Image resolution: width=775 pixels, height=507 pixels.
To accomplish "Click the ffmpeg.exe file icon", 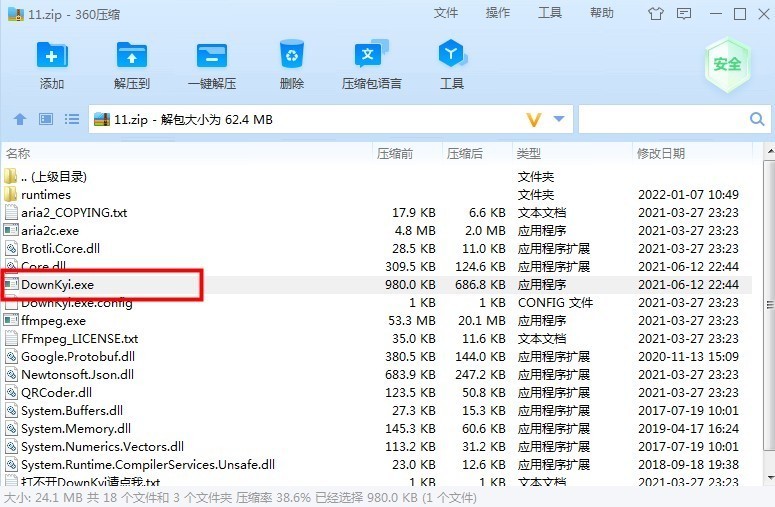I will [11, 320].
